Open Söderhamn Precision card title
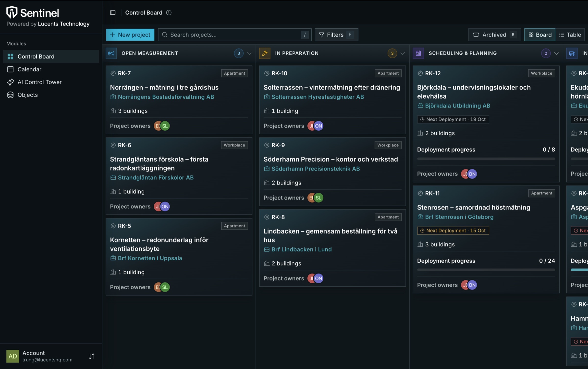This screenshot has height=369, width=588. pyautogui.click(x=331, y=159)
